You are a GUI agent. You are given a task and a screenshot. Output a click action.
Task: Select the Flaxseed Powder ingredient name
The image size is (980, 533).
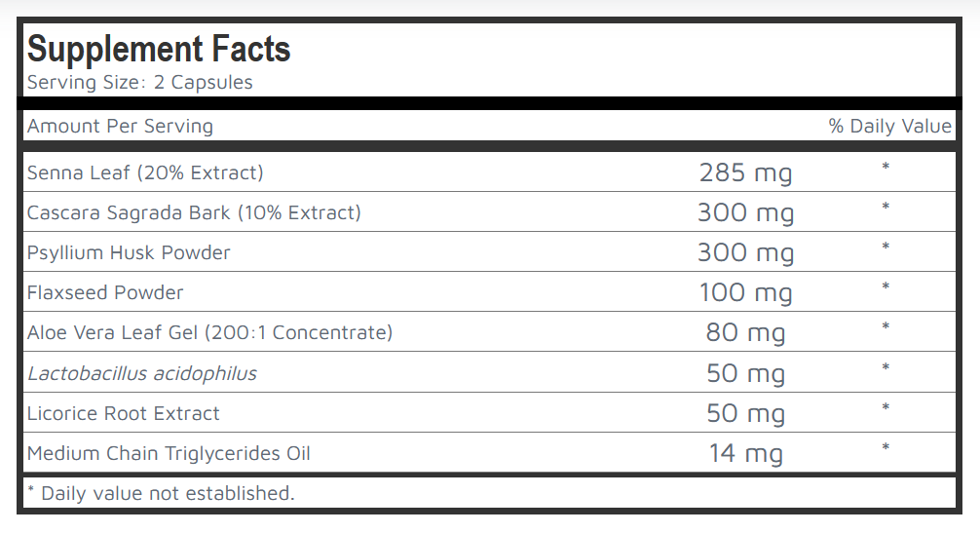[x=105, y=292]
